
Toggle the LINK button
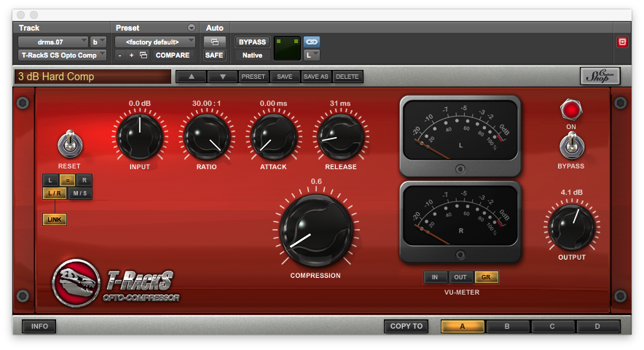[x=54, y=219]
